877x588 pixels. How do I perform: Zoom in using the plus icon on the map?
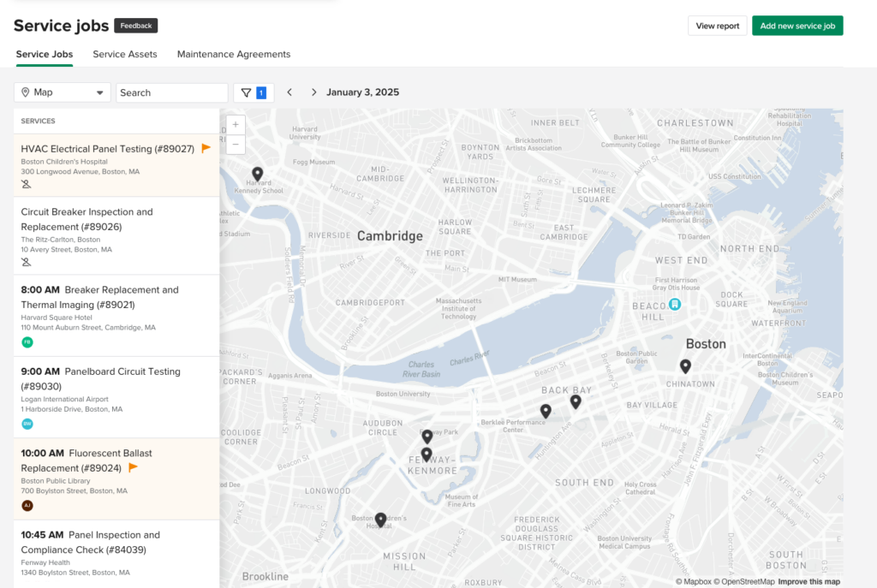(x=236, y=124)
